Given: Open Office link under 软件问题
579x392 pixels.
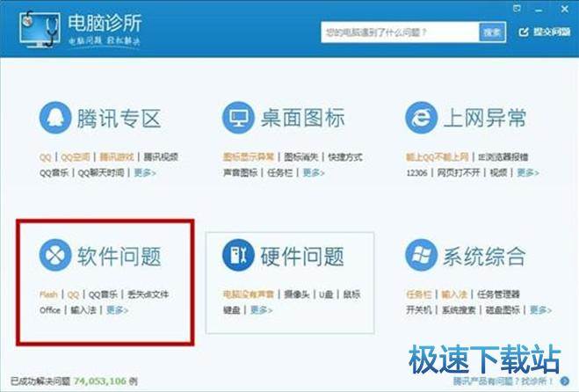Looking at the screenshot, I should pyautogui.click(x=50, y=310).
